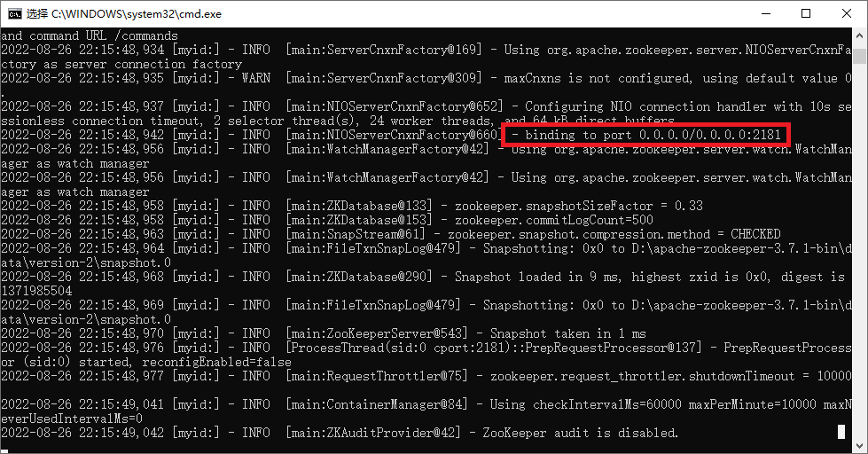The image size is (868, 454).
Task: Click the scrollbar up arrow
Action: [x=859, y=35]
